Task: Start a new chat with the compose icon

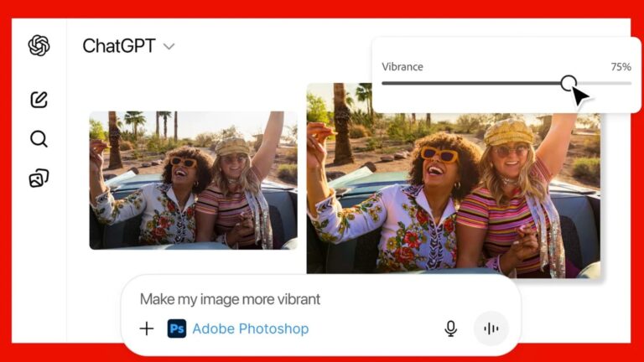Action: click(39, 100)
